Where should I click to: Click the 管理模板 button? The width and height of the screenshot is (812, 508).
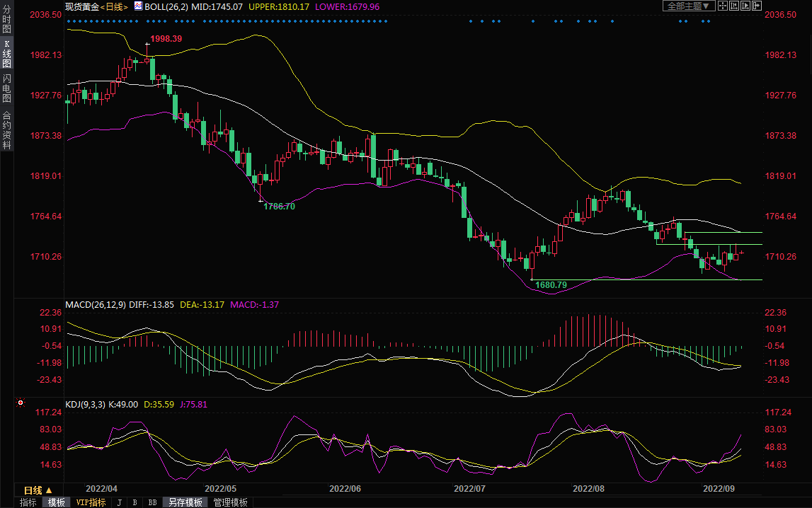[230, 502]
